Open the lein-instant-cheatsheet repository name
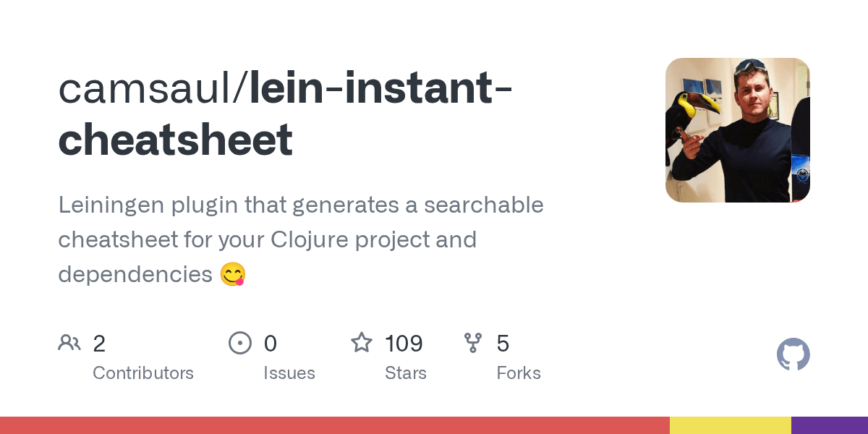Image resolution: width=868 pixels, height=434 pixels. click(286, 114)
